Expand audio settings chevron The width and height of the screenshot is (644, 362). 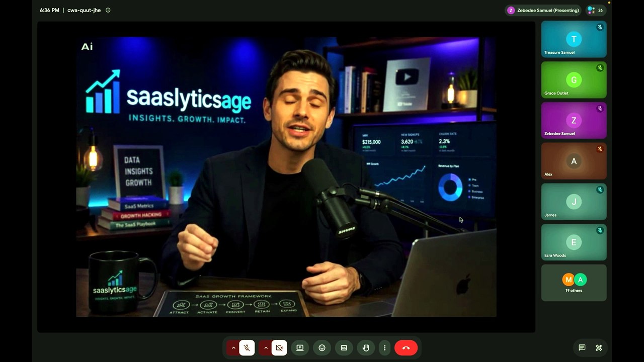233,347
